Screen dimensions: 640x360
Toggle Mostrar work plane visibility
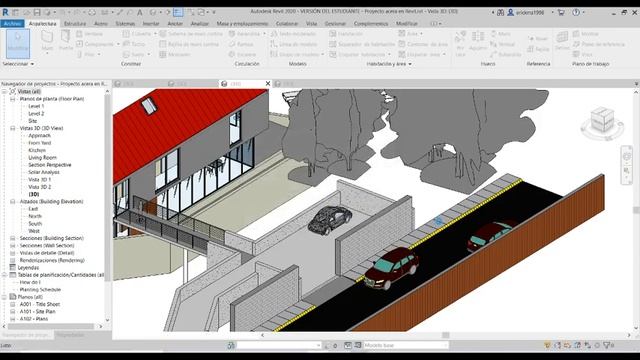(x=585, y=34)
